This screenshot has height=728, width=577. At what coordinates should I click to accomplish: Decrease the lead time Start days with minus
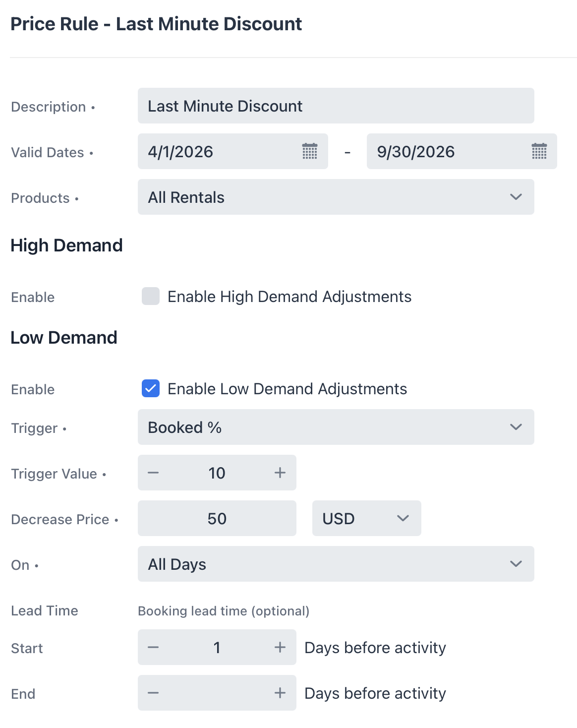click(153, 647)
